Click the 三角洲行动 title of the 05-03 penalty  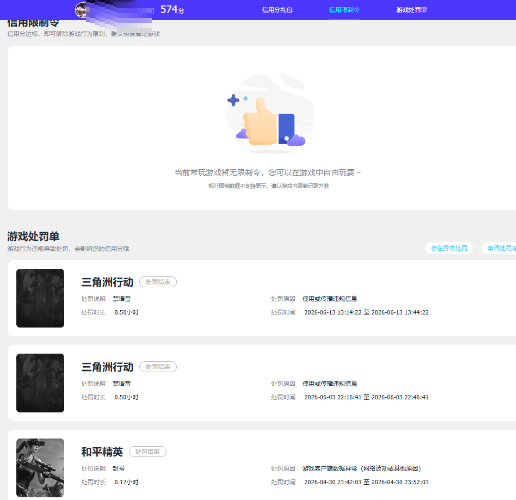[x=107, y=367]
